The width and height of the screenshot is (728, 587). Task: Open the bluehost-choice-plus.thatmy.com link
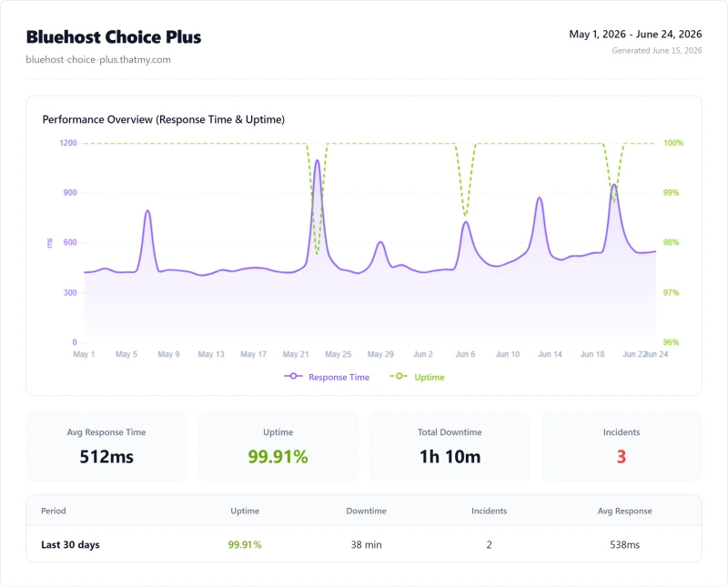(98, 59)
